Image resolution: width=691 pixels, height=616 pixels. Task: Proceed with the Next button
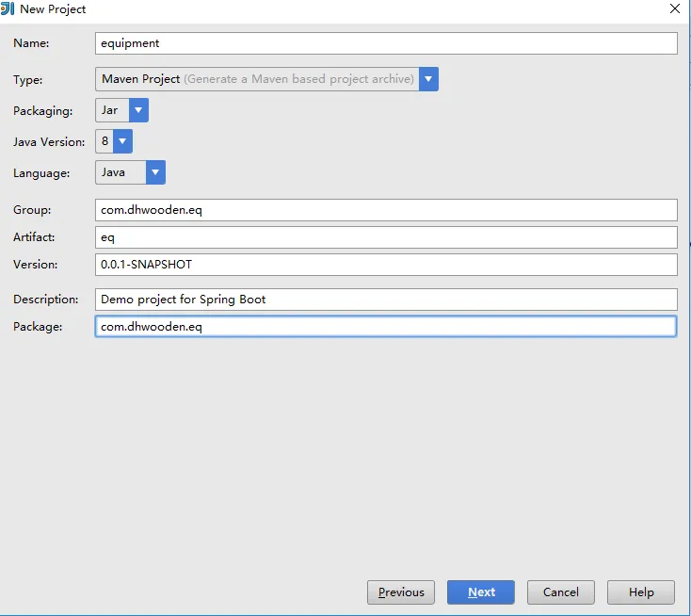pos(481,592)
